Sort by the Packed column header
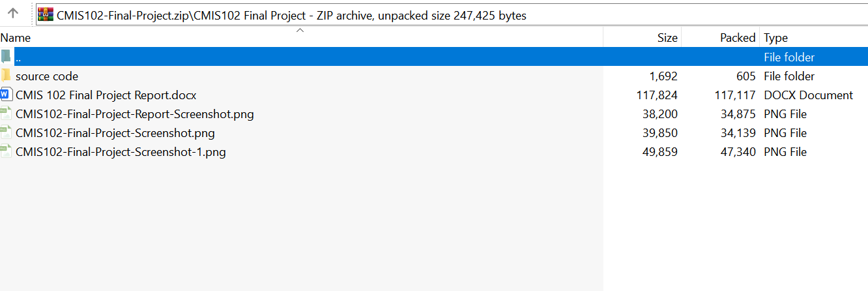The height and width of the screenshot is (291, 868). pyautogui.click(x=738, y=38)
